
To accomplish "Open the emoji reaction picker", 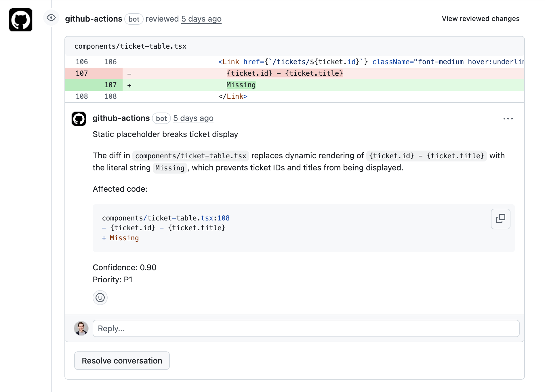I will [x=100, y=298].
